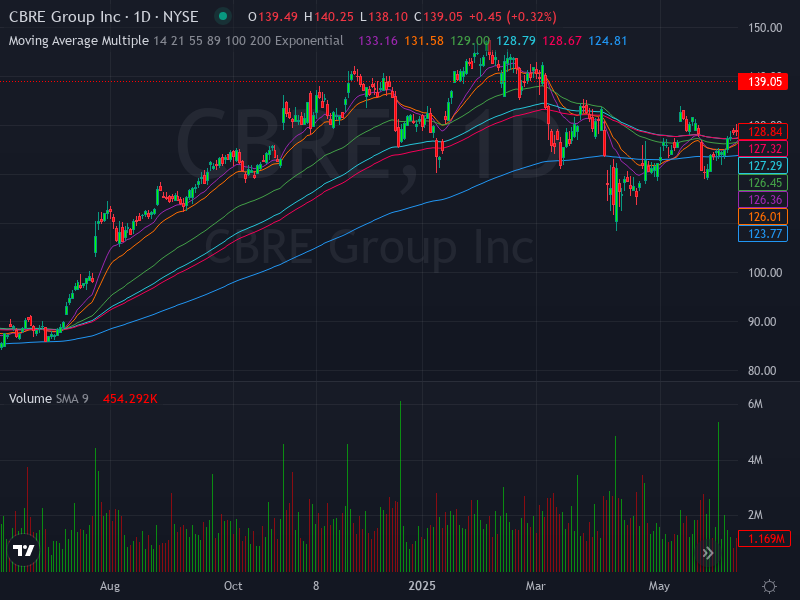Click the 80.00 price scale label
This screenshot has width=800, height=600.
(x=762, y=370)
